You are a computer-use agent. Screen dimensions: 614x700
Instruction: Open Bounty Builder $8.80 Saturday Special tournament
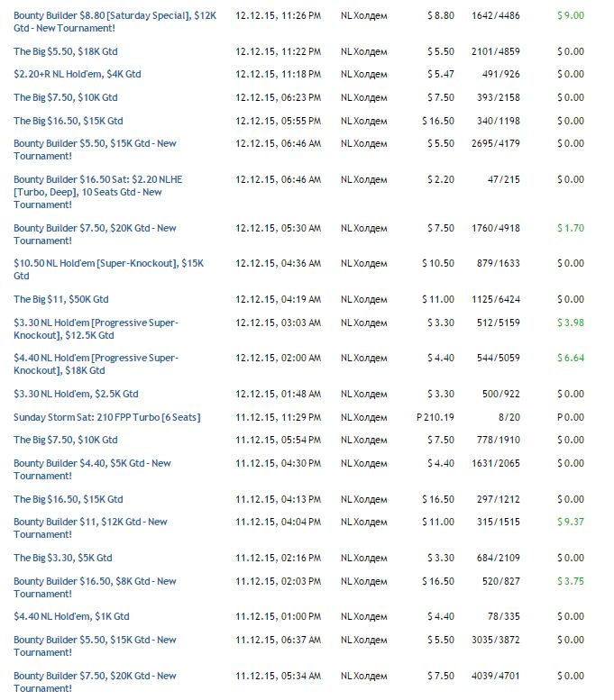click(x=115, y=15)
